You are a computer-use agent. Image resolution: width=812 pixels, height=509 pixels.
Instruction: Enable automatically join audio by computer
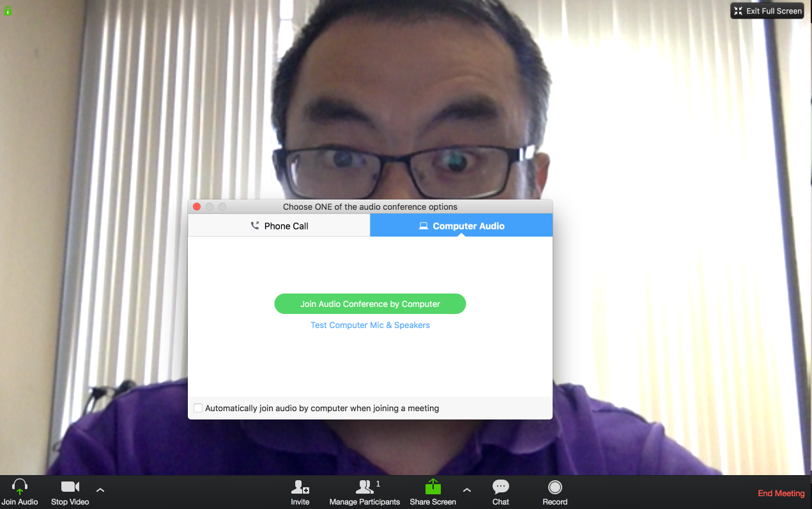pos(198,408)
